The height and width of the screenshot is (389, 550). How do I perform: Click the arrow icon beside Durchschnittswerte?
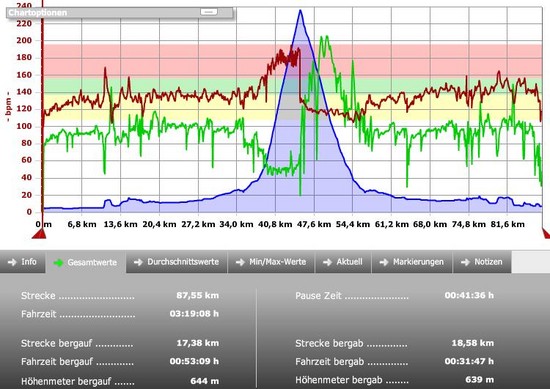138,262
